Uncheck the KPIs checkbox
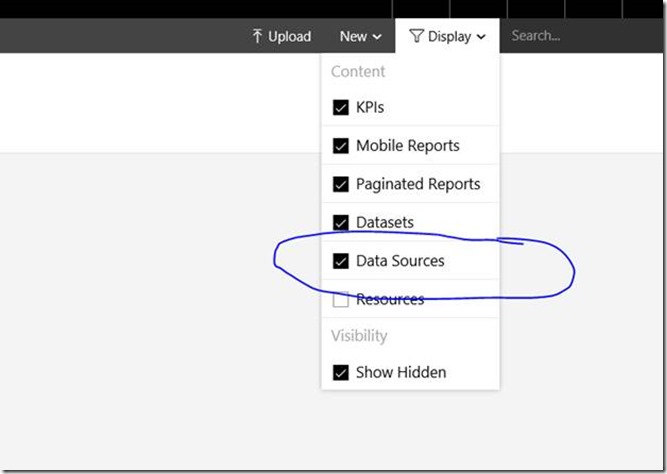The image size is (667, 474). tap(341, 108)
